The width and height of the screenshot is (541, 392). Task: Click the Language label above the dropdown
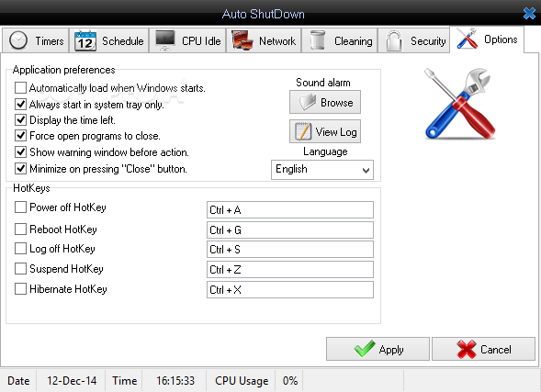[325, 151]
